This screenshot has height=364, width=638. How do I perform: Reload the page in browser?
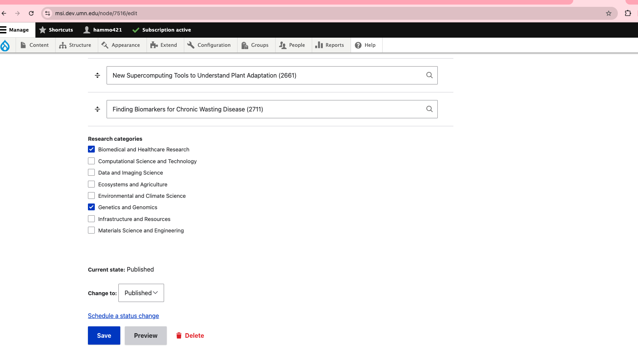pyautogui.click(x=31, y=13)
